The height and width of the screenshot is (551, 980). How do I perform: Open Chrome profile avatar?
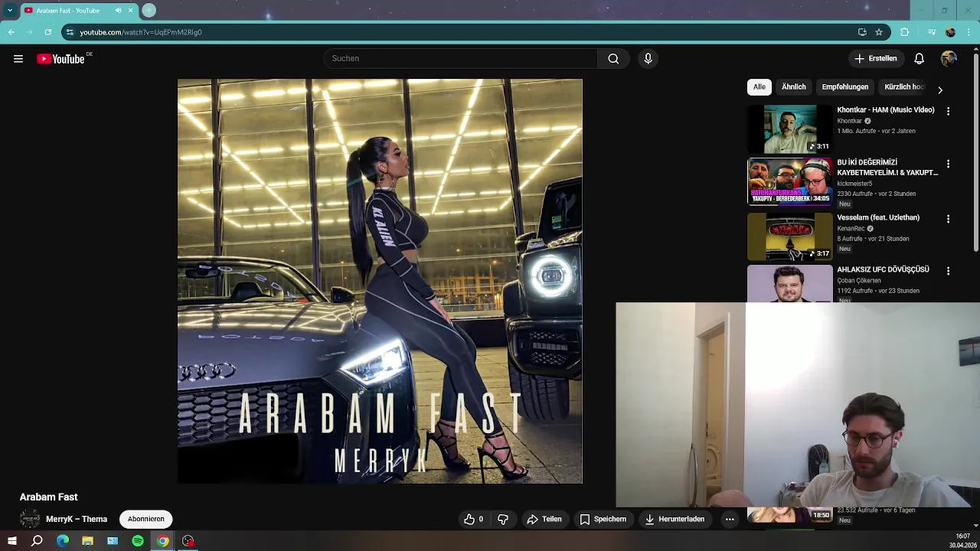point(950,32)
